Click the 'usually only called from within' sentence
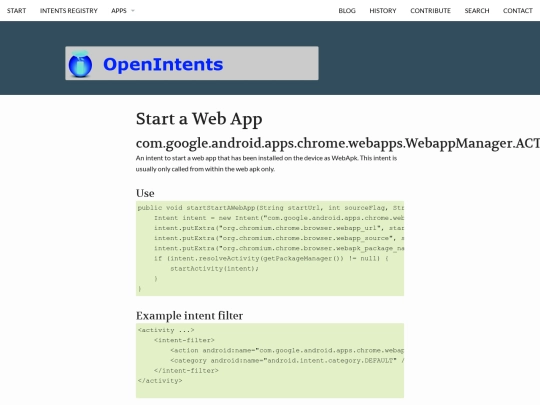Screen dimensions: 540x405 click(205, 169)
